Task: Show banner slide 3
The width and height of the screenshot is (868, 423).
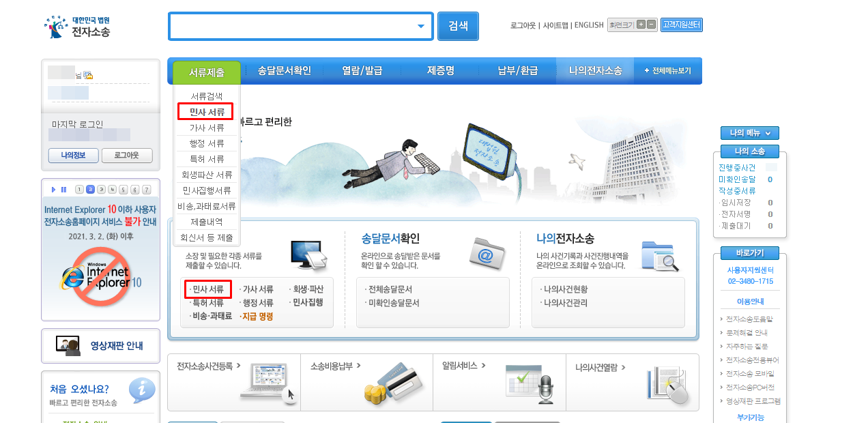Action: pyautogui.click(x=102, y=190)
